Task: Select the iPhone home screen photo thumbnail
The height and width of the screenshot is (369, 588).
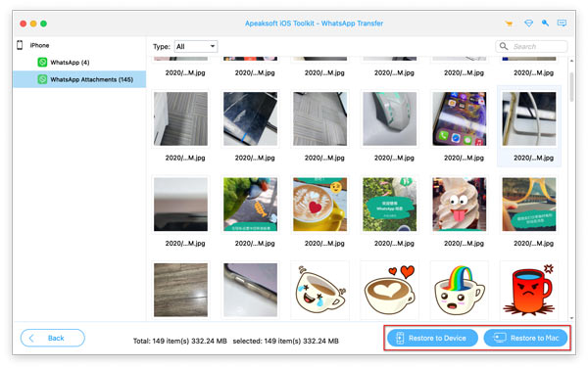Action: click(459, 118)
